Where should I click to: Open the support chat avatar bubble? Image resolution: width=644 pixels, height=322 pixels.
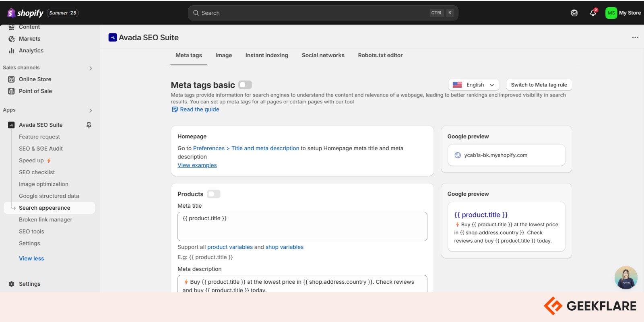click(626, 278)
